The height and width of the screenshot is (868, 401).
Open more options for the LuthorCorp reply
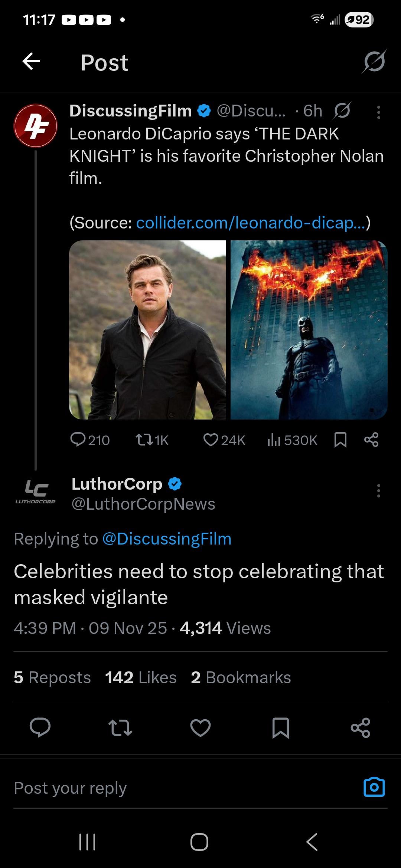(x=378, y=490)
